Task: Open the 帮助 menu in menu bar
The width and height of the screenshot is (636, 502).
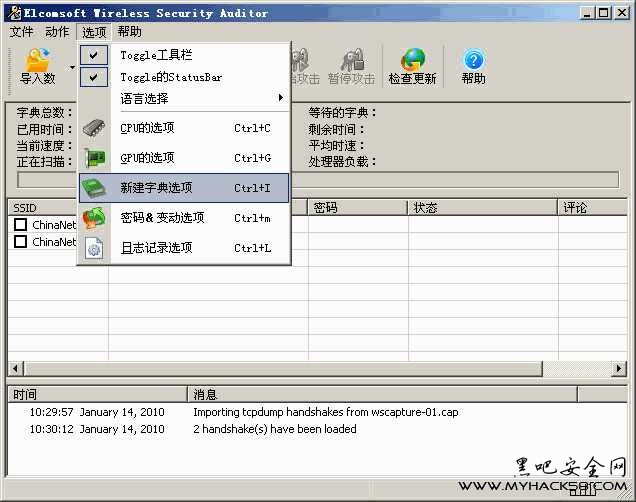Action: point(129,32)
